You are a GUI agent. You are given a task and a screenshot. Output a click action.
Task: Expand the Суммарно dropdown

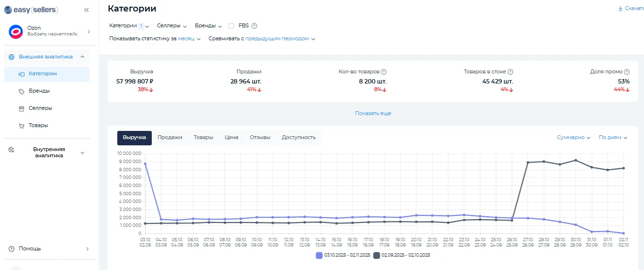574,138
